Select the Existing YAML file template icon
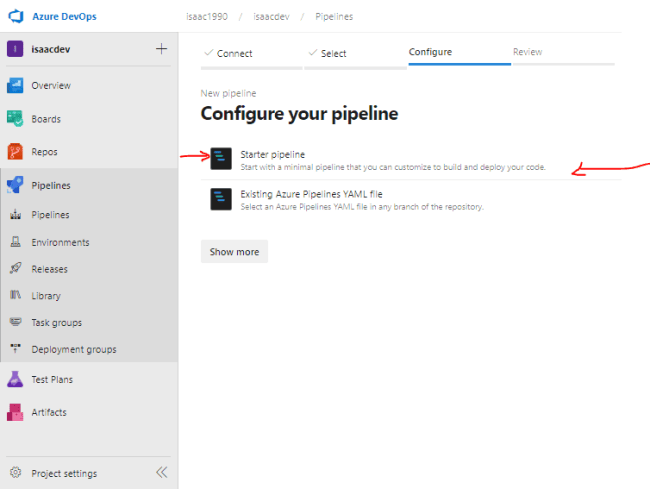This screenshot has width=650, height=489. point(221,199)
